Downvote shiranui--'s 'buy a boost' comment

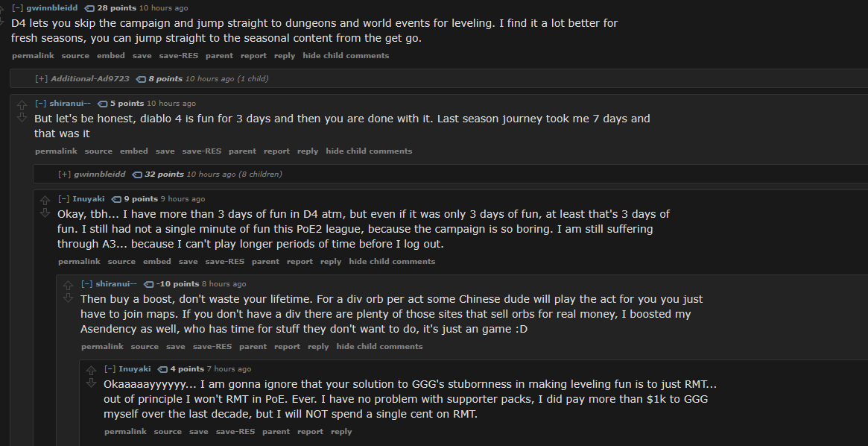(68, 298)
